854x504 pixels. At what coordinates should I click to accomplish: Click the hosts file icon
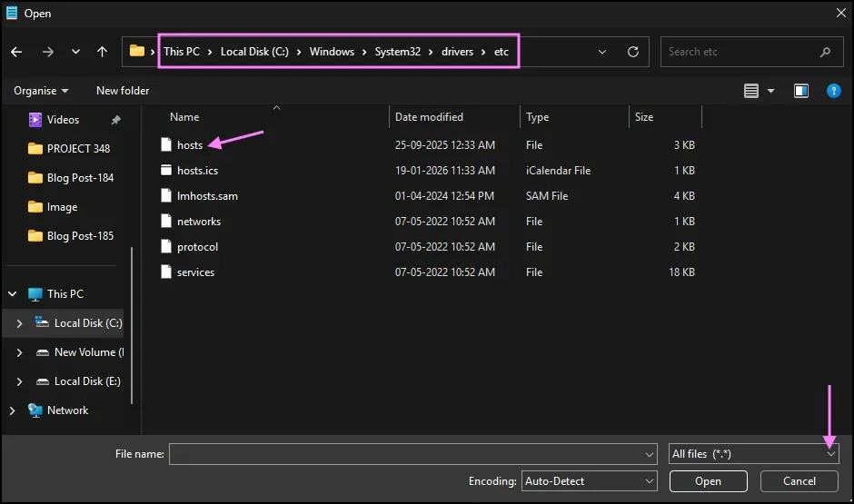pyautogui.click(x=166, y=144)
